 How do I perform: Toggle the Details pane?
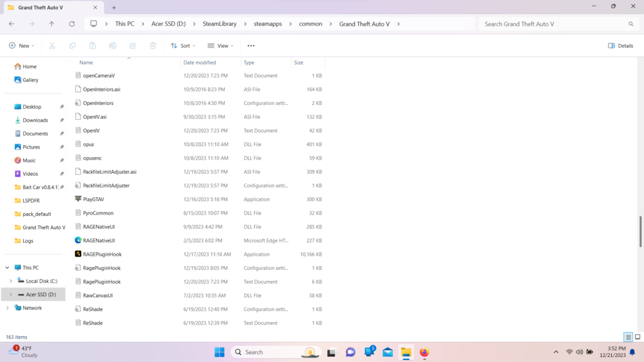point(621,46)
